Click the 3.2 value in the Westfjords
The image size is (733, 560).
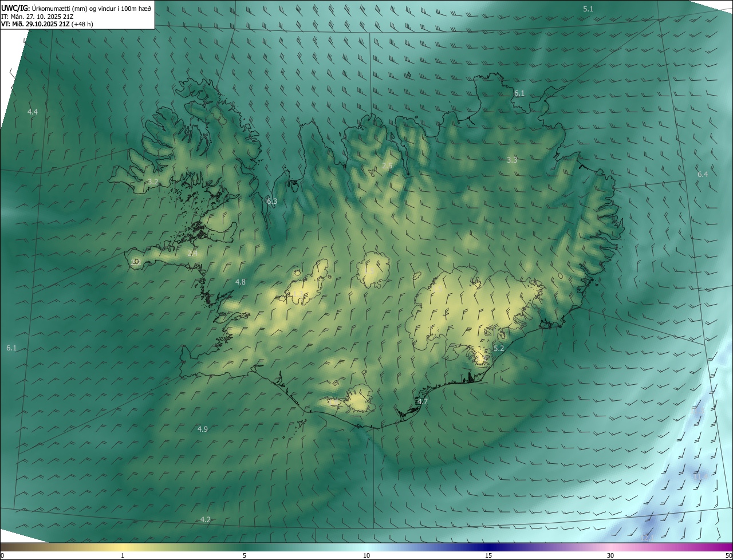point(153,182)
